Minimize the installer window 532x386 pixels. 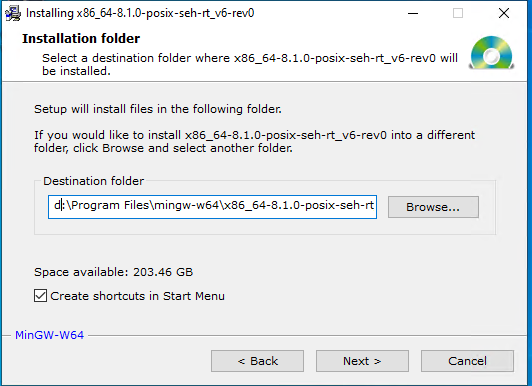[413, 13]
